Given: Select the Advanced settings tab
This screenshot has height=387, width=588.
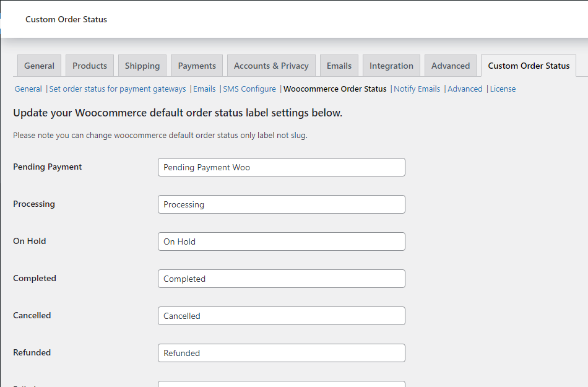Looking at the screenshot, I should (x=450, y=65).
